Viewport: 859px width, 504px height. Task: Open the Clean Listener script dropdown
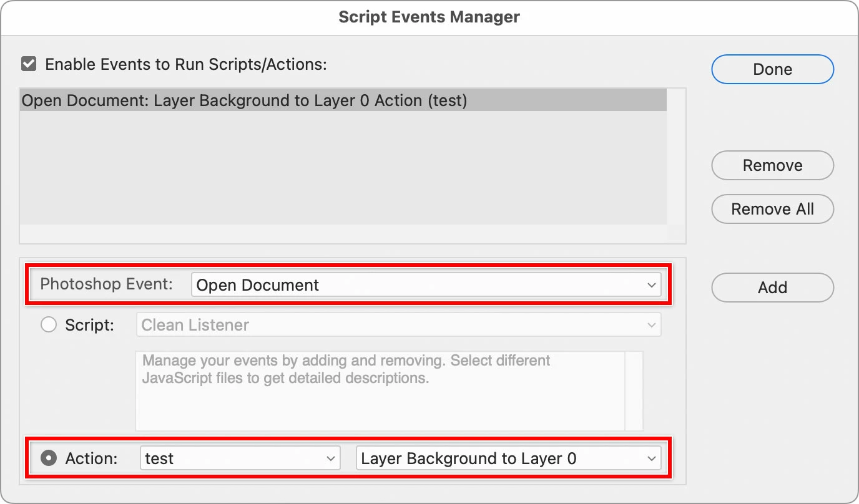398,325
